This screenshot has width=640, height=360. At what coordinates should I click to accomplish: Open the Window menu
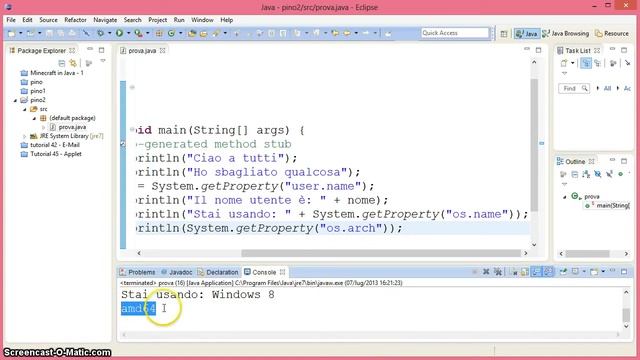(x=202, y=20)
